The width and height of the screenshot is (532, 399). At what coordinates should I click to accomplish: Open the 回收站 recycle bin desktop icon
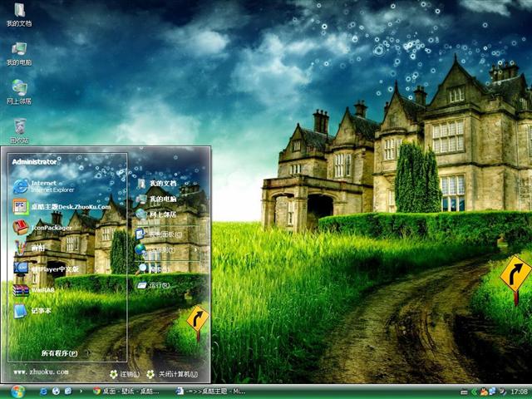pyautogui.click(x=19, y=131)
